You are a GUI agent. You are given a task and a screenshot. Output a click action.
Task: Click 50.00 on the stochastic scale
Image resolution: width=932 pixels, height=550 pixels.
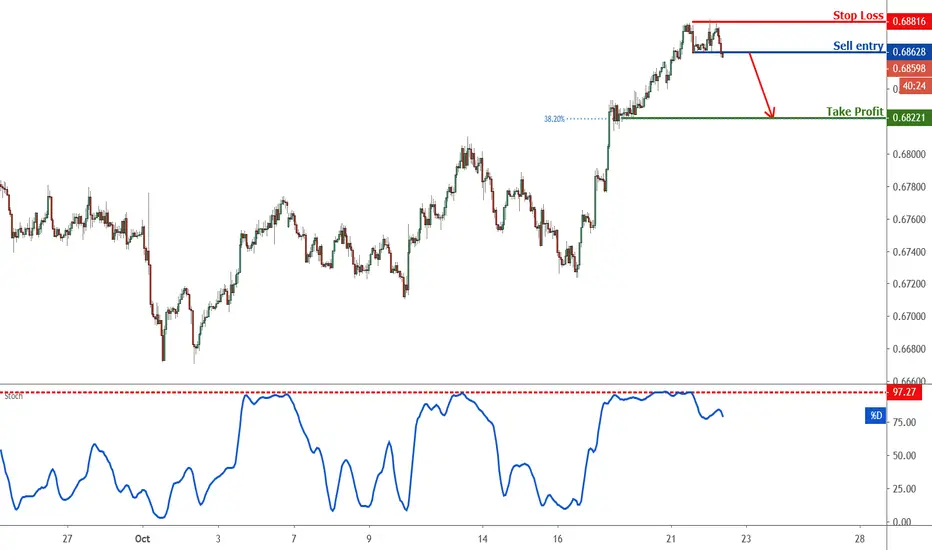tap(904, 455)
